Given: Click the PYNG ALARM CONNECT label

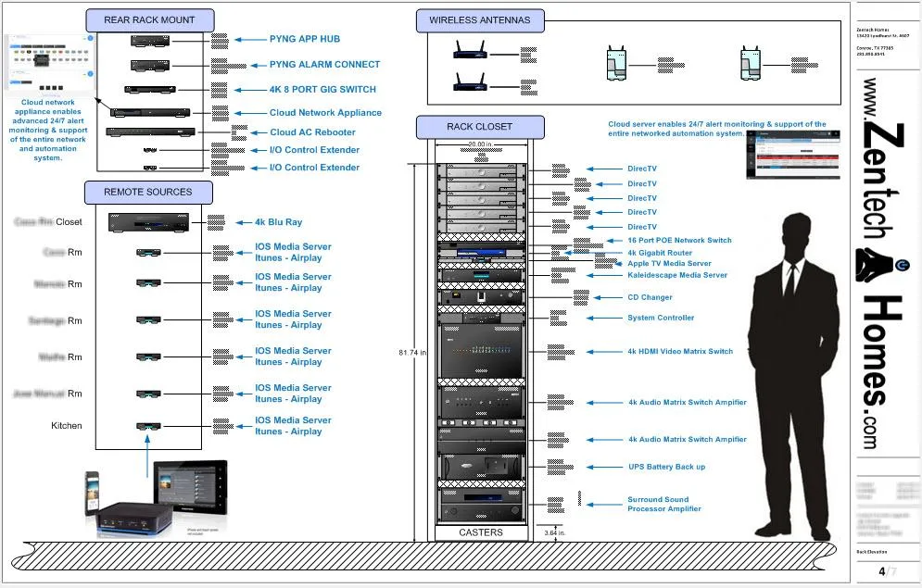Looking at the screenshot, I should [x=324, y=64].
